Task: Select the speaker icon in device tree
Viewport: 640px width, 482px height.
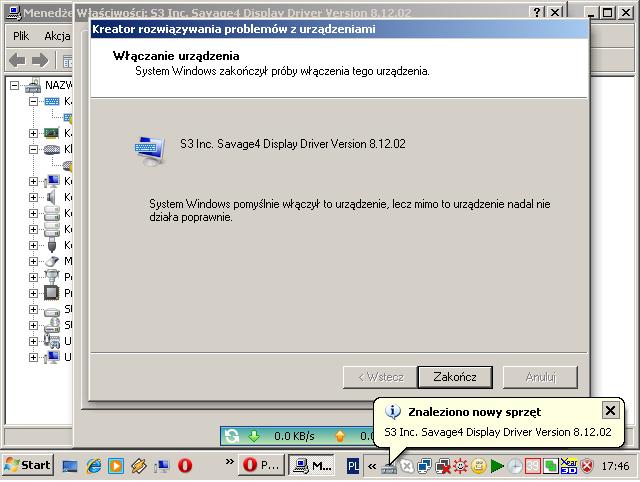Action: [x=52, y=197]
